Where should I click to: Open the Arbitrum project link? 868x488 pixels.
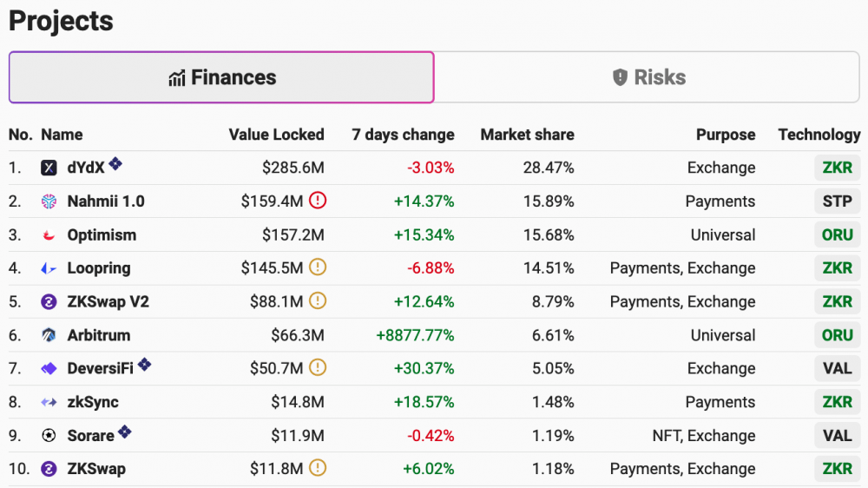click(99, 335)
